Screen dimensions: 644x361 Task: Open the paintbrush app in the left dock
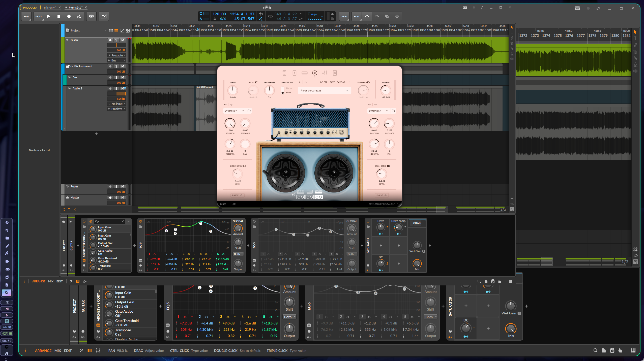[x=7, y=246]
